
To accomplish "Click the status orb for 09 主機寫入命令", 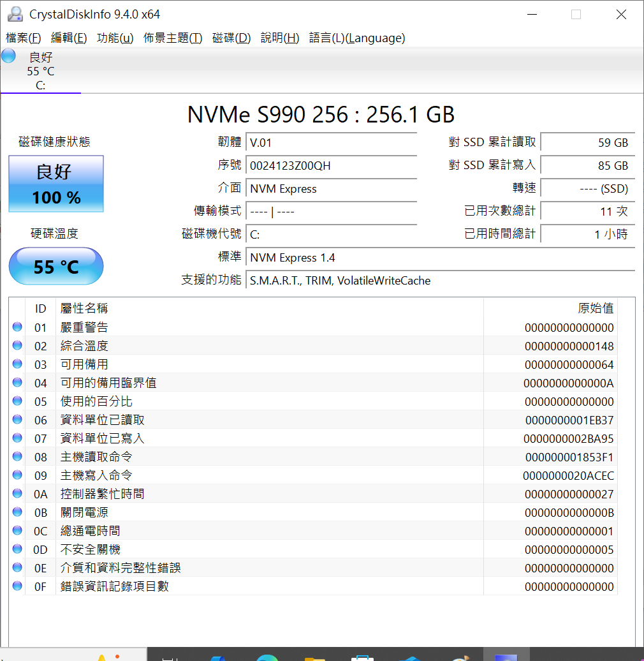I will 17,475.
